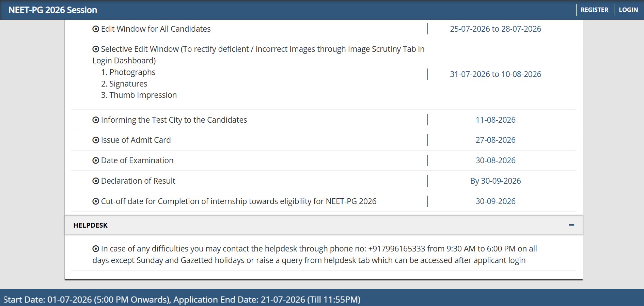Click the Photographs list item

click(x=128, y=72)
